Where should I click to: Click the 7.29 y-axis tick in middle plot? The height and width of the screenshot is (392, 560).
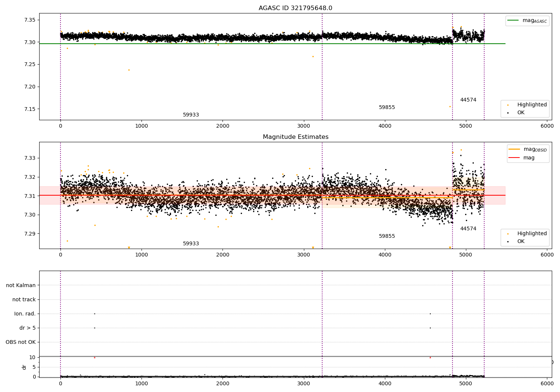click(29, 234)
